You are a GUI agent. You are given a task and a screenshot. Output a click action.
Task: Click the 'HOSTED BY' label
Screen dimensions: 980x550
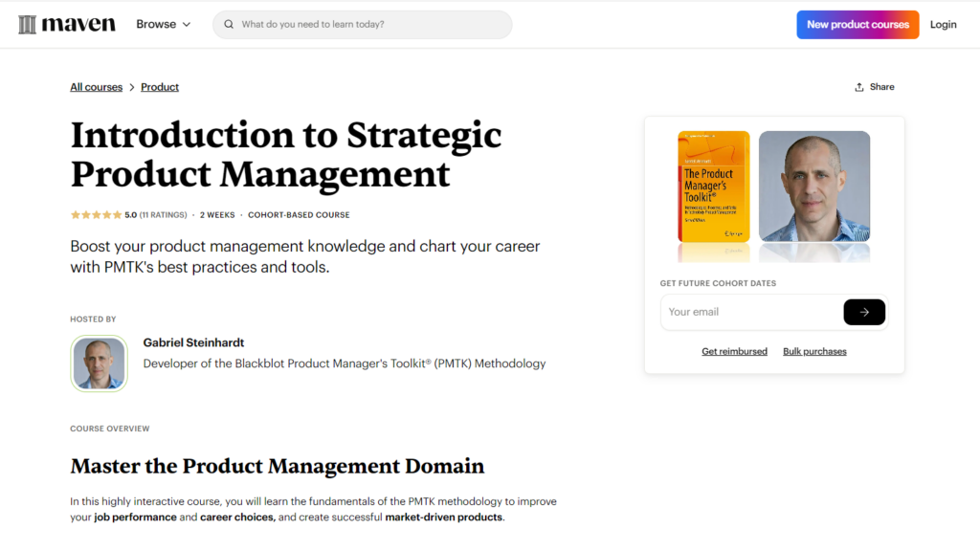tap(93, 319)
